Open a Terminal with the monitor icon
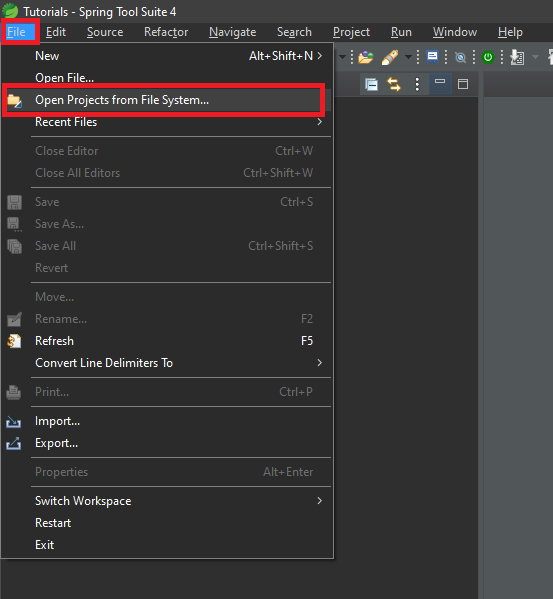Screen dimensions: 553x599 coord(432,57)
